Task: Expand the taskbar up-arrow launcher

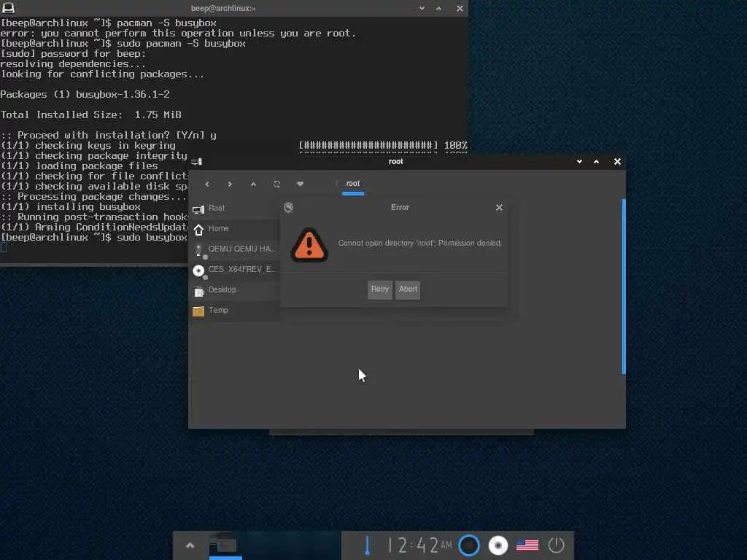Action: (x=190, y=545)
